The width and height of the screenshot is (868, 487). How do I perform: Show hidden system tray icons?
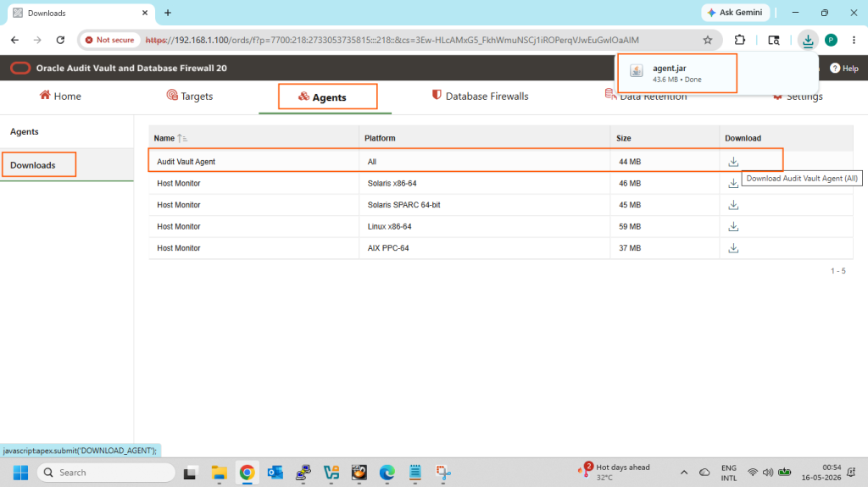(x=684, y=473)
